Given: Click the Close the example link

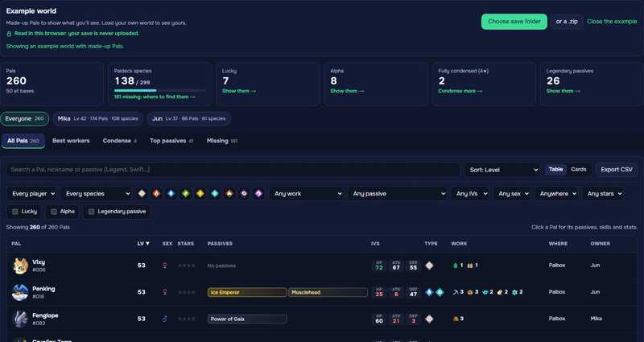Looking at the screenshot, I should [612, 22].
